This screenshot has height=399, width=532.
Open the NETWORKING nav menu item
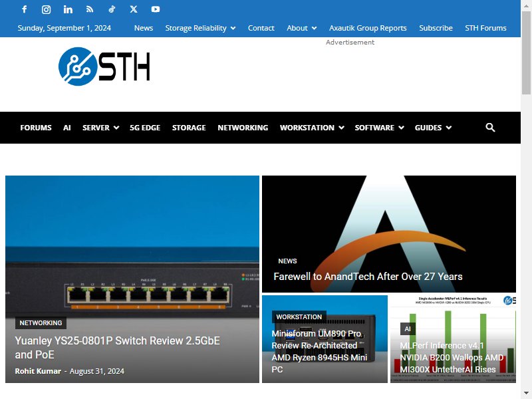coord(243,128)
